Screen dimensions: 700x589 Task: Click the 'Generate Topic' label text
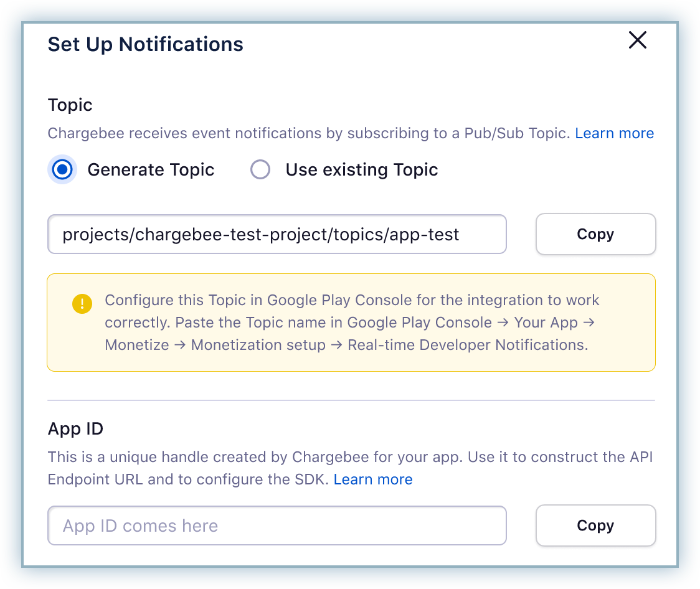(151, 170)
